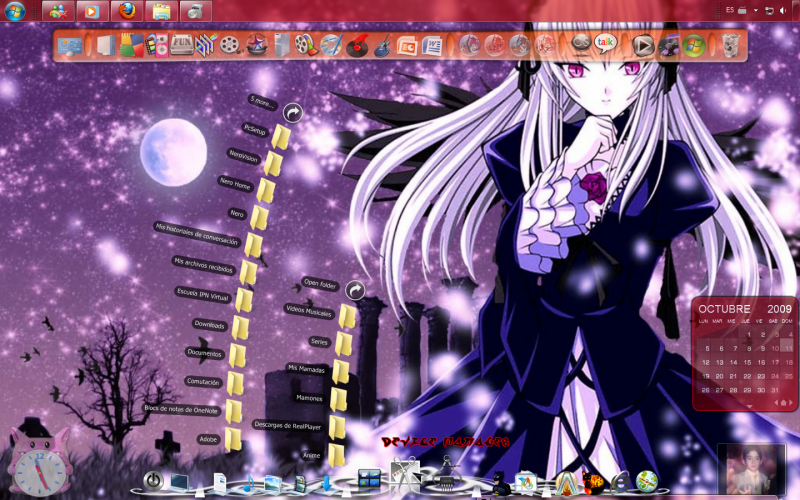Viewport: 800px width, 500px height.
Task: Open Mis historiales de conversación folder
Action: click(253, 245)
